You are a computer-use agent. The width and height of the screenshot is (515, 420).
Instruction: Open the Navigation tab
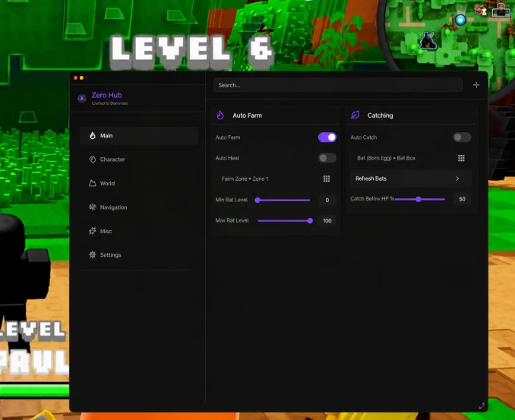click(x=139, y=207)
